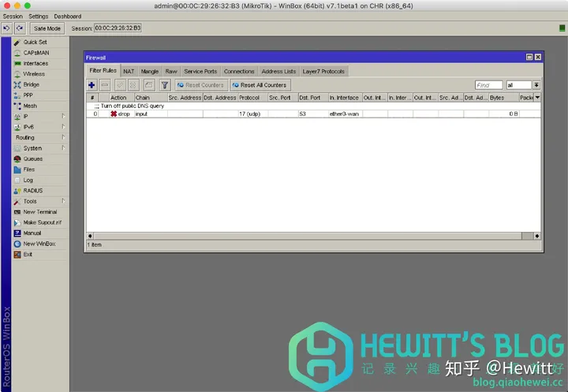Open the Settings menu
The height and width of the screenshot is (392, 568).
point(39,17)
